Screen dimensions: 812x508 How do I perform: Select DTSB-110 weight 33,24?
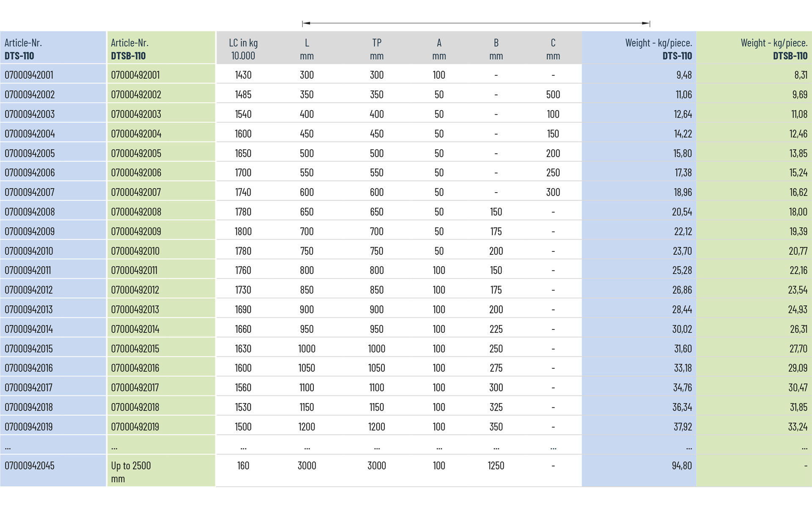tap(797, 427)
